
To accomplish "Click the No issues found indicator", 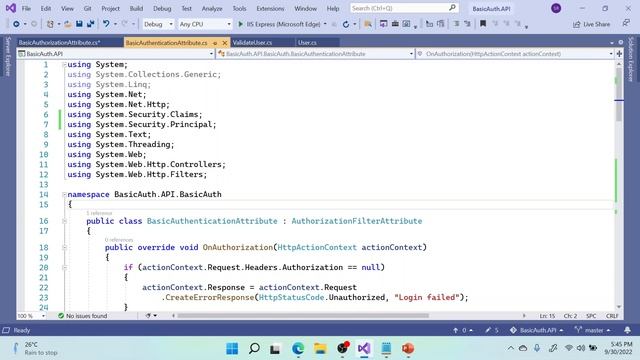I will pyautogui.click(x=82, y=316).
